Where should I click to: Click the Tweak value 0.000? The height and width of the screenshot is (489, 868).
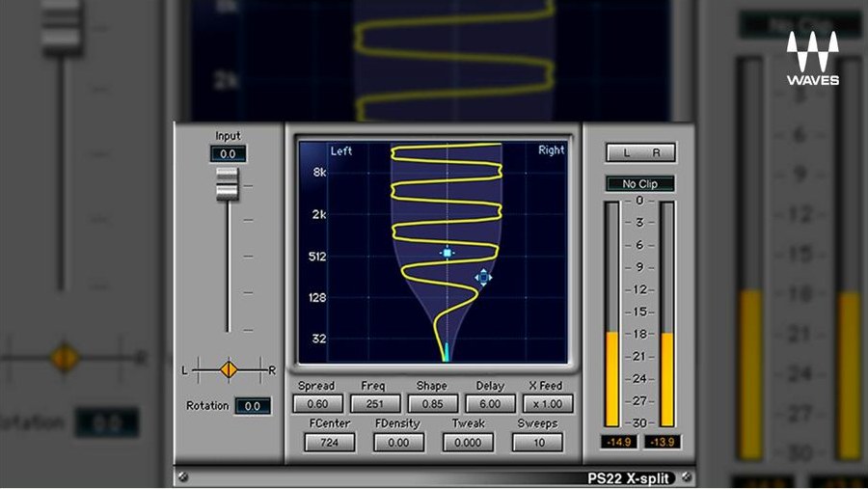tap(468, 443)
